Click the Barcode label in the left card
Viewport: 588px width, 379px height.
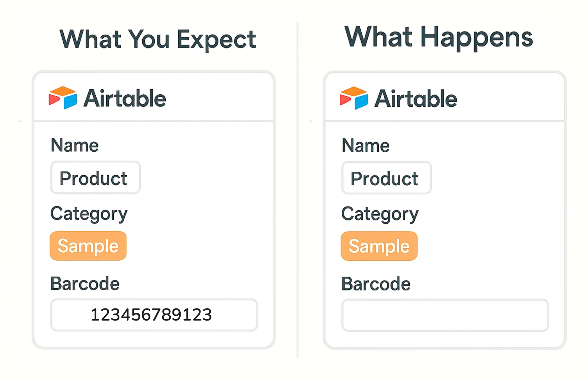85,284
